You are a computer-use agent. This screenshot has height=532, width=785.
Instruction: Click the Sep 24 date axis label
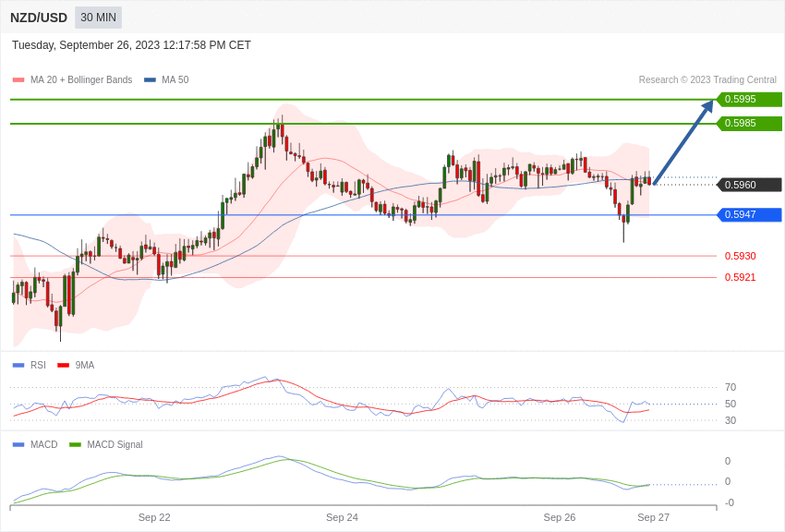(x=342, y=517)
